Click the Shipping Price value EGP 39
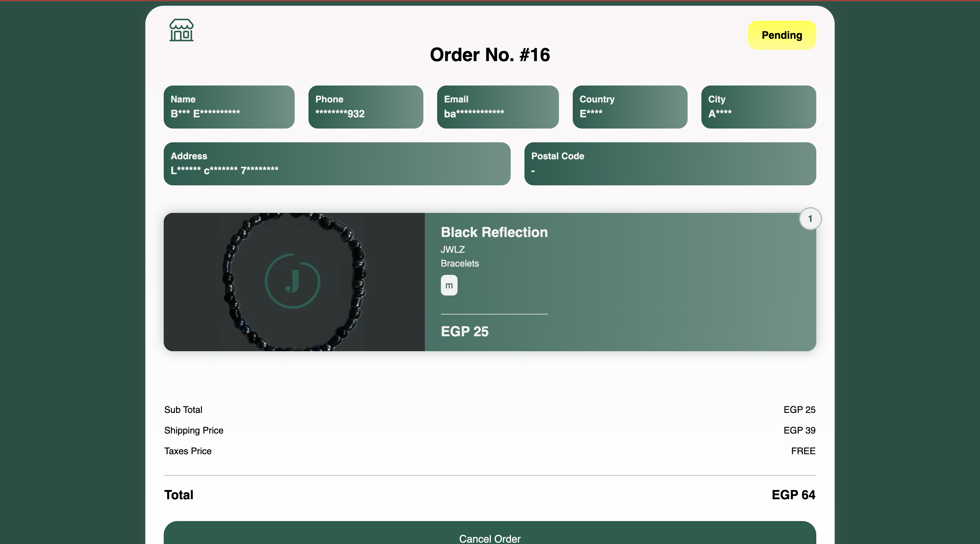Viewport: 980px width, 544px height. 799,430
